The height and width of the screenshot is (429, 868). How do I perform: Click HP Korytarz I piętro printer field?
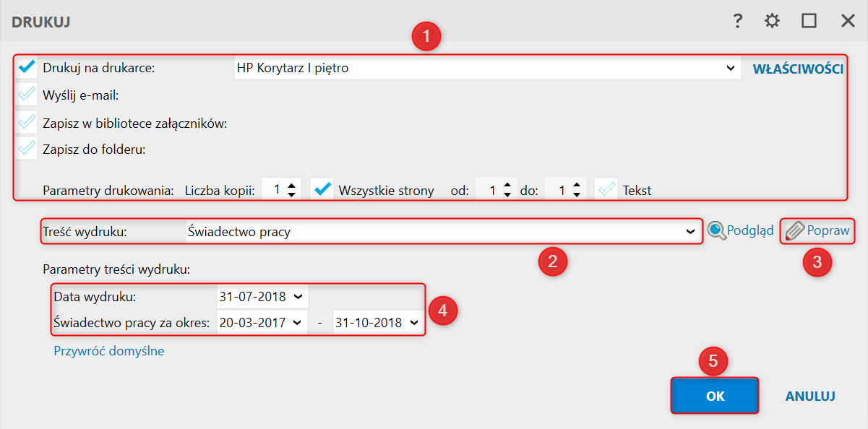tap(487, 69)
